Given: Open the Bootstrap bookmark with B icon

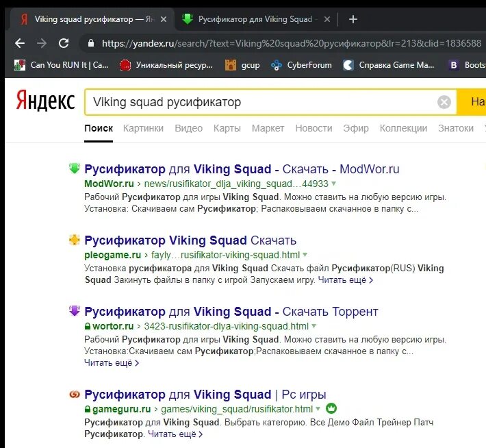Looking at the screenshot, I should [467, 65].
